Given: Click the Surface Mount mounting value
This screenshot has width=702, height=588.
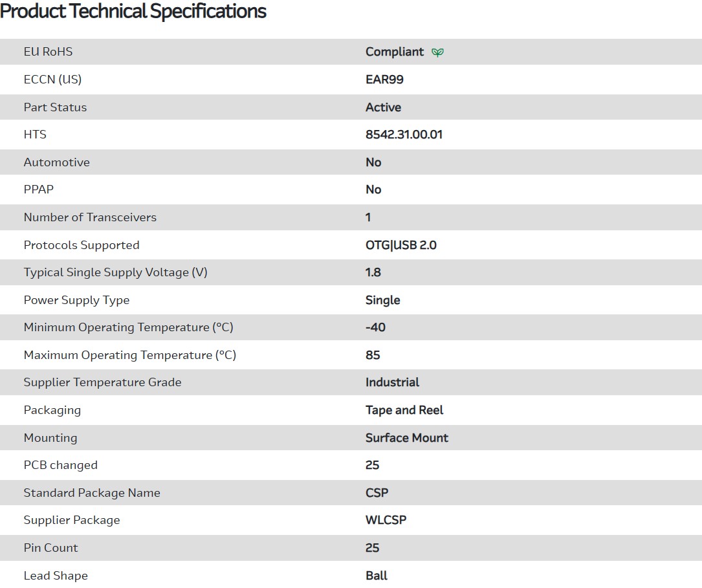Looking at the screenshot, I should 406,438.
